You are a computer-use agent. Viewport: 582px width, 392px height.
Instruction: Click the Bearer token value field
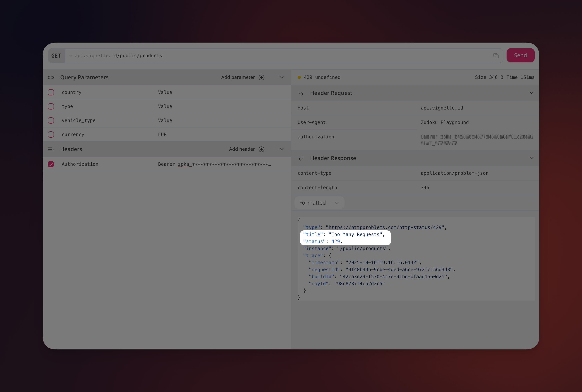click(214, 164)
